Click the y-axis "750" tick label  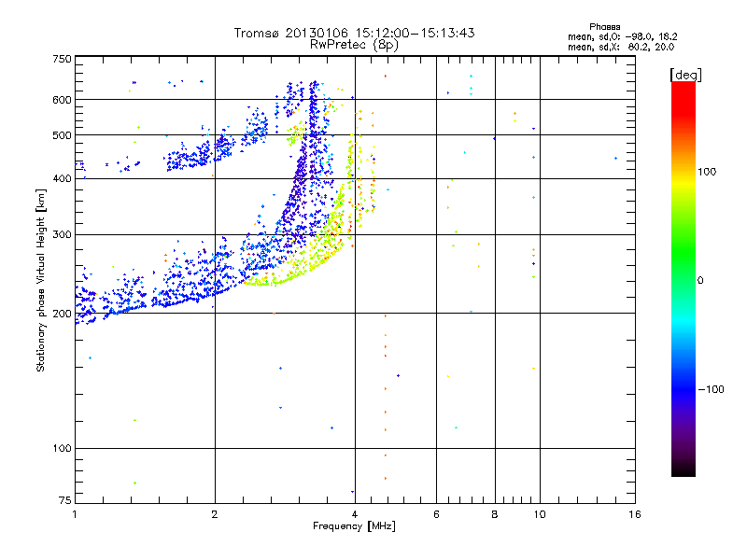click(62, 59)
